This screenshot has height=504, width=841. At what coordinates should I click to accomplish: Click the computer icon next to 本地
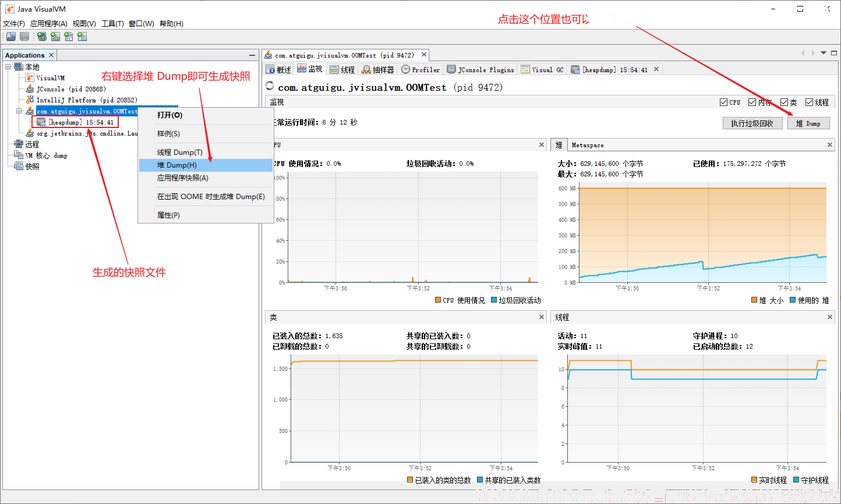[x=19, y=67]
